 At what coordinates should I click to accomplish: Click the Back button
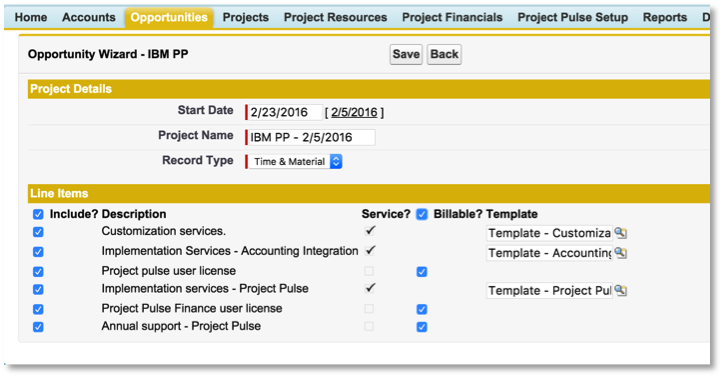(444, 54)
